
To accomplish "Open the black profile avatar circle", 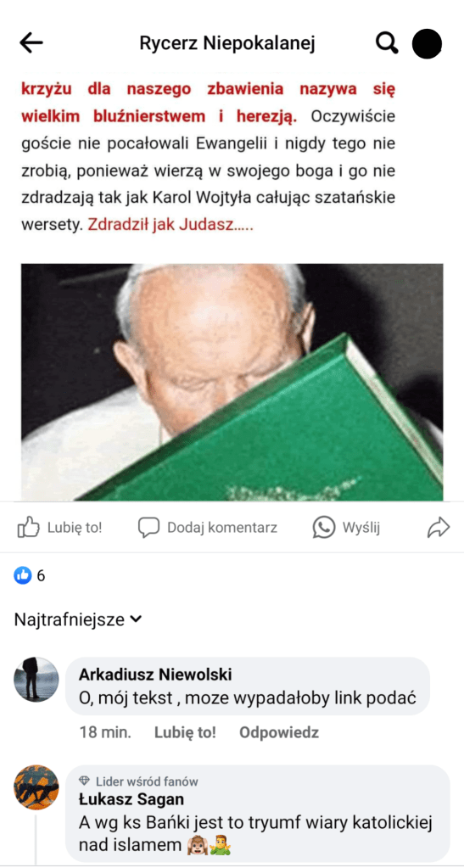I will click(x=427, y=44).
